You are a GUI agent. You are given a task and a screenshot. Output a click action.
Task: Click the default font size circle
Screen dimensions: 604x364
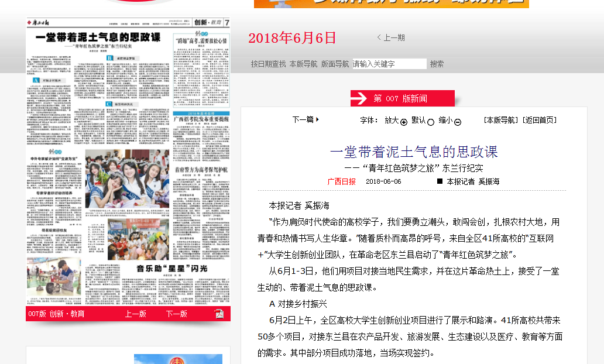coord(431,122)
